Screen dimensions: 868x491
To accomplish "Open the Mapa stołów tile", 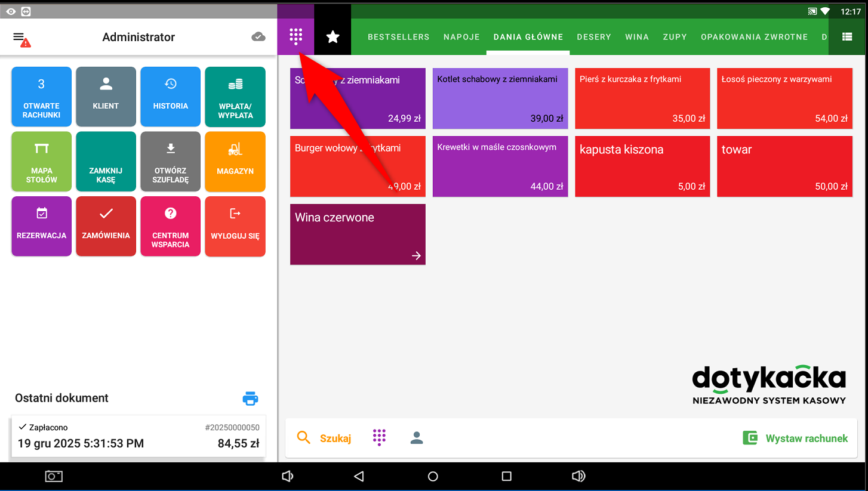I will [x=42, y=161].
